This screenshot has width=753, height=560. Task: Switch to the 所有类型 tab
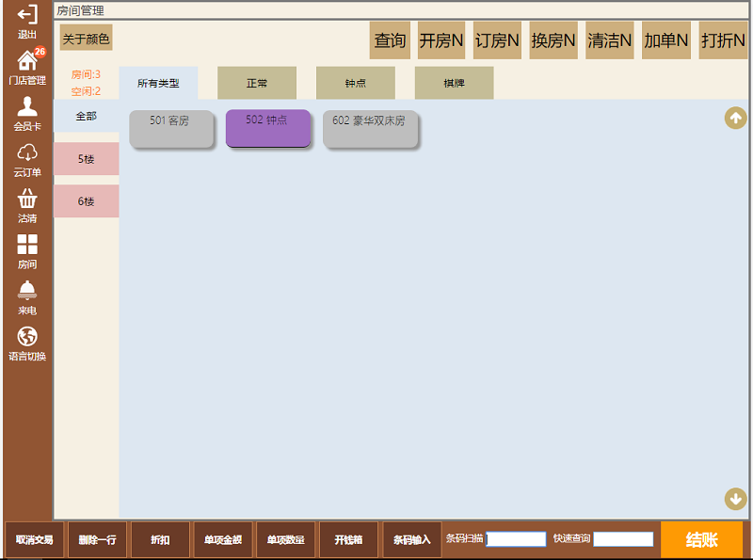(158, 83)
